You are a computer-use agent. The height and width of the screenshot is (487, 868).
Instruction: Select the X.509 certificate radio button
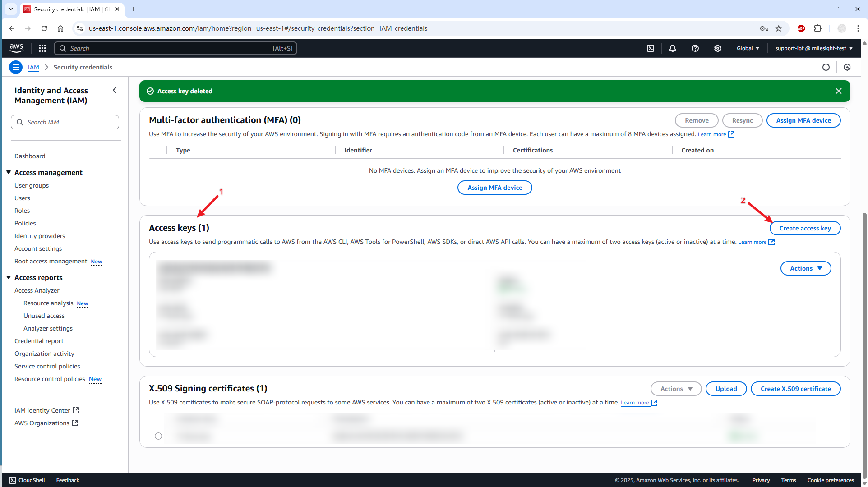pyautogui.click(x=158, y=436)
